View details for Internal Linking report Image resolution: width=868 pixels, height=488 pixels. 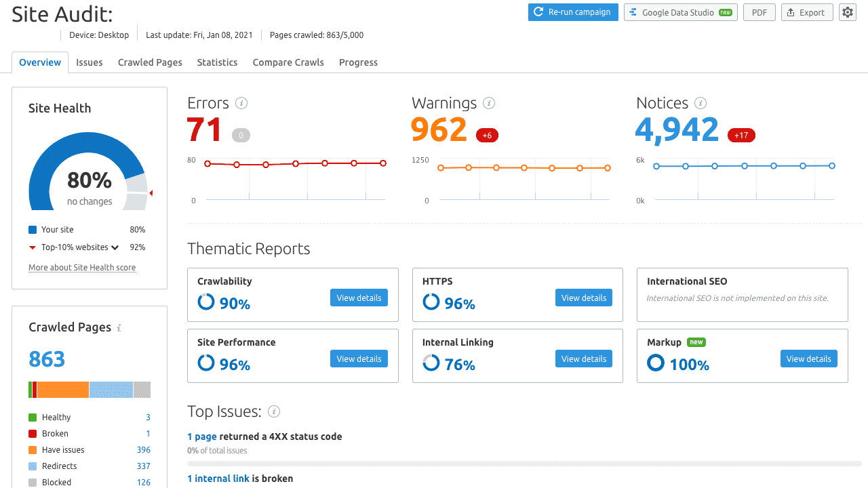click(x=584, y=359)
